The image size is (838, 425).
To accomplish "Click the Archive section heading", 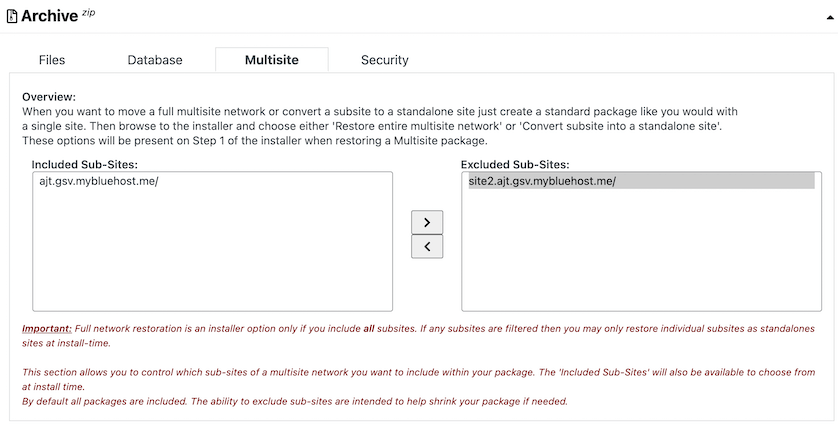I will tap(50, 16).
